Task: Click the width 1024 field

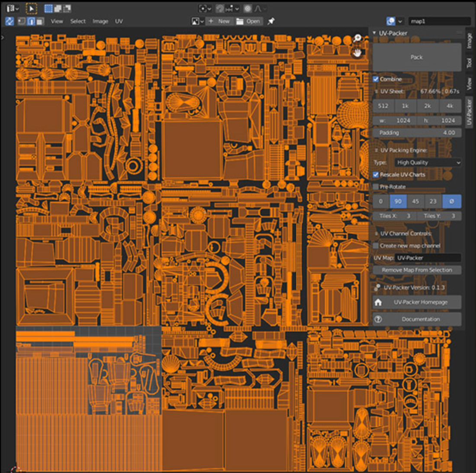Action: click(395, 120)
